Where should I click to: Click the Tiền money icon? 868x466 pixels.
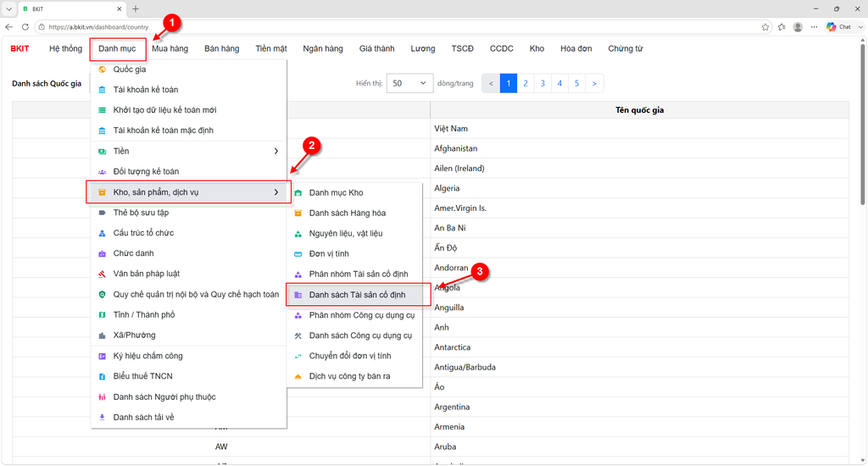coord(102,151)
